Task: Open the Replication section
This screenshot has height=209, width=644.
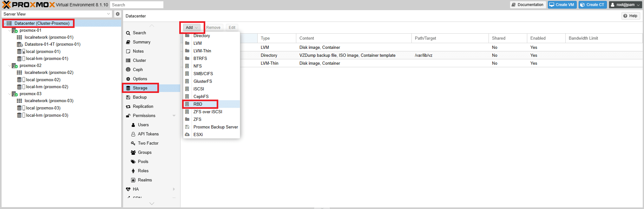Action: [143, 107]
